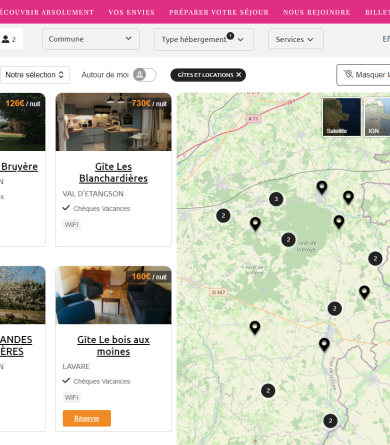This screenshot has height=445, width=390.
Task: Click the 126€ / nuit price label
Action: [23, 103]
